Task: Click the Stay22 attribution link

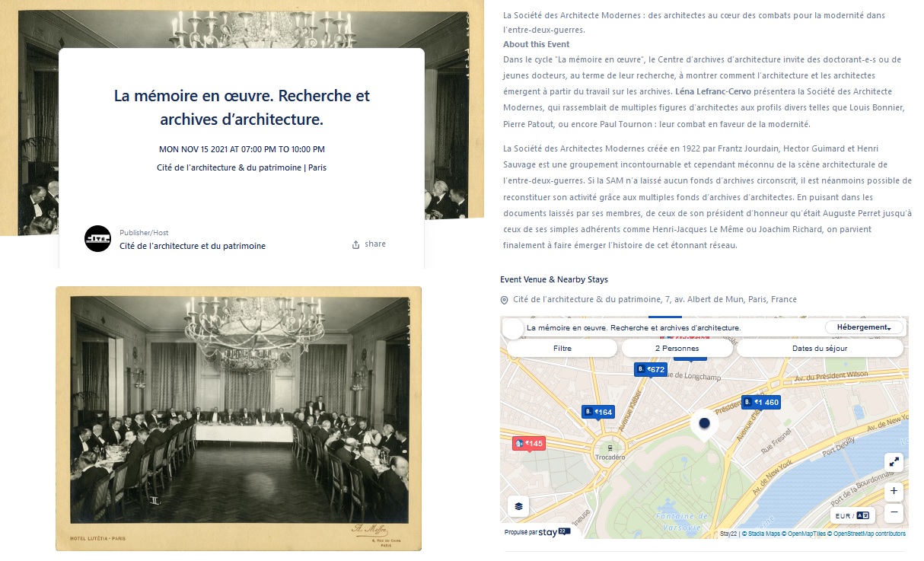Action: 729,534
